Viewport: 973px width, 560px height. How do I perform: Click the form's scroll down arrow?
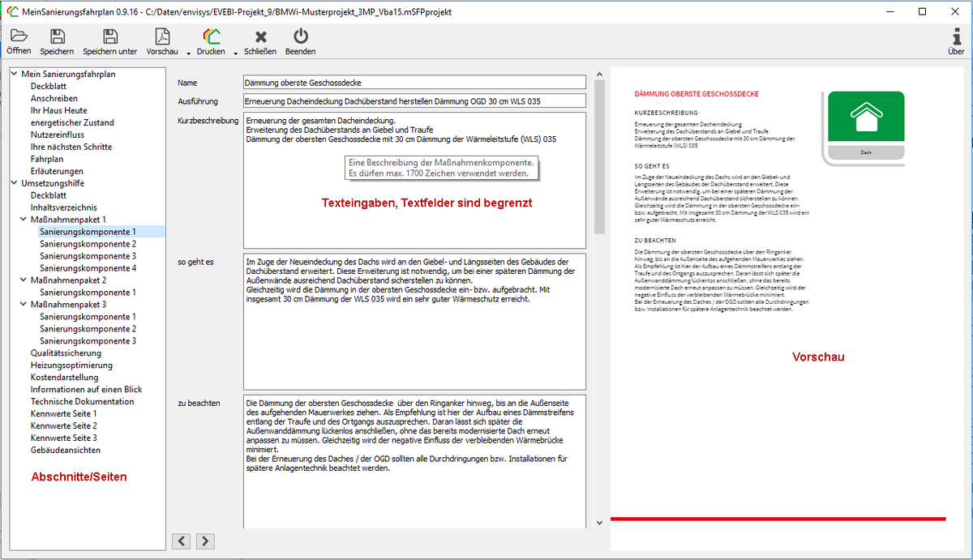pyautogui.click(x=599, y=523)
